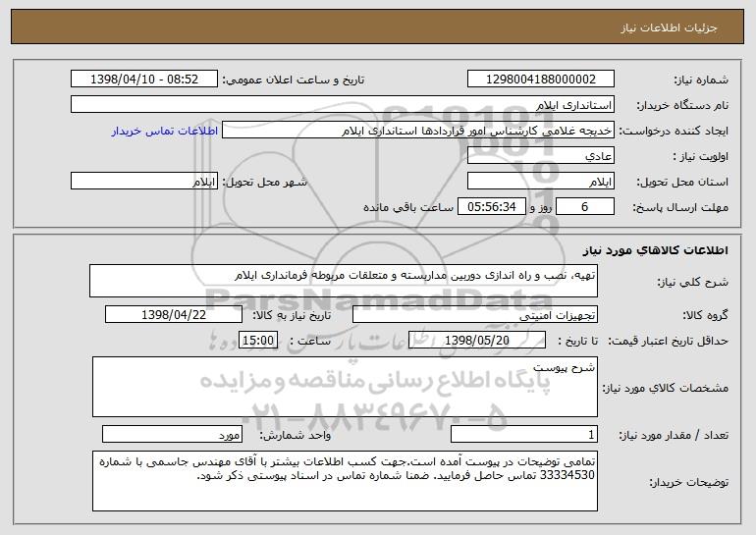Image resolution: width=756 pixels, height=535 pixels.
Task: Click the label اولویت نیاز
Action: point(701,157)
